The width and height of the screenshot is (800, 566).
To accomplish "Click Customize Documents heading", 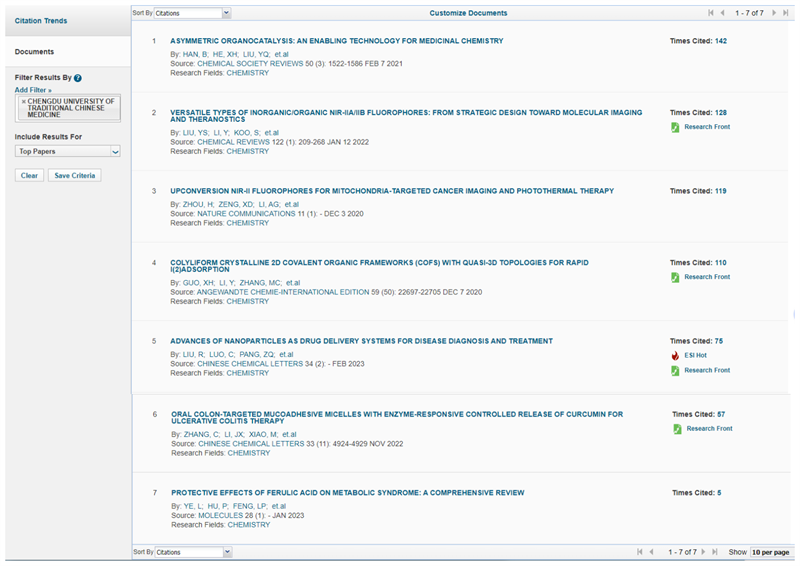I will 468,13.
